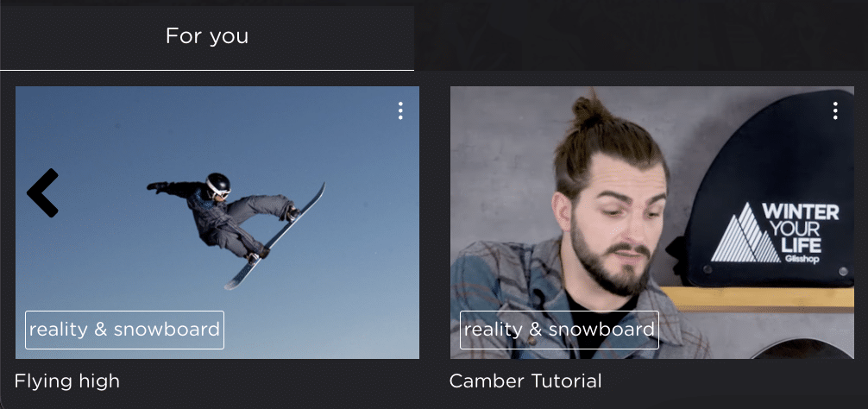Select the empty tab beside For you
Viewport: 868px width, 409px height.
641,36
